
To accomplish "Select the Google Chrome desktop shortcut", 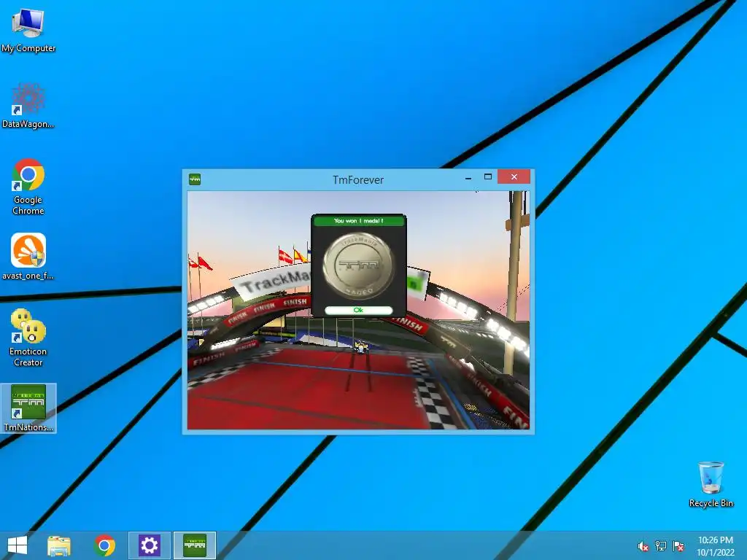I will pyautogui.click(x=28, y=186).
